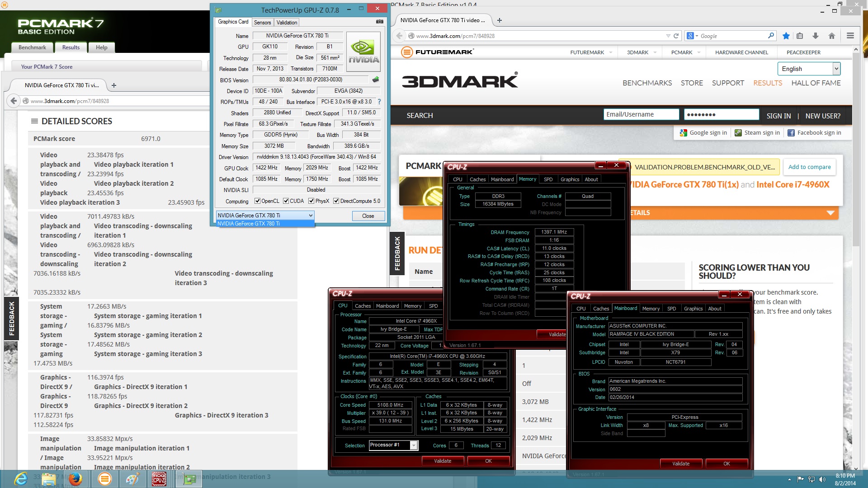Screen dimensions: 868x488
Task: Open the Firefox downloads arrow
Action: [x=816, y=36]
